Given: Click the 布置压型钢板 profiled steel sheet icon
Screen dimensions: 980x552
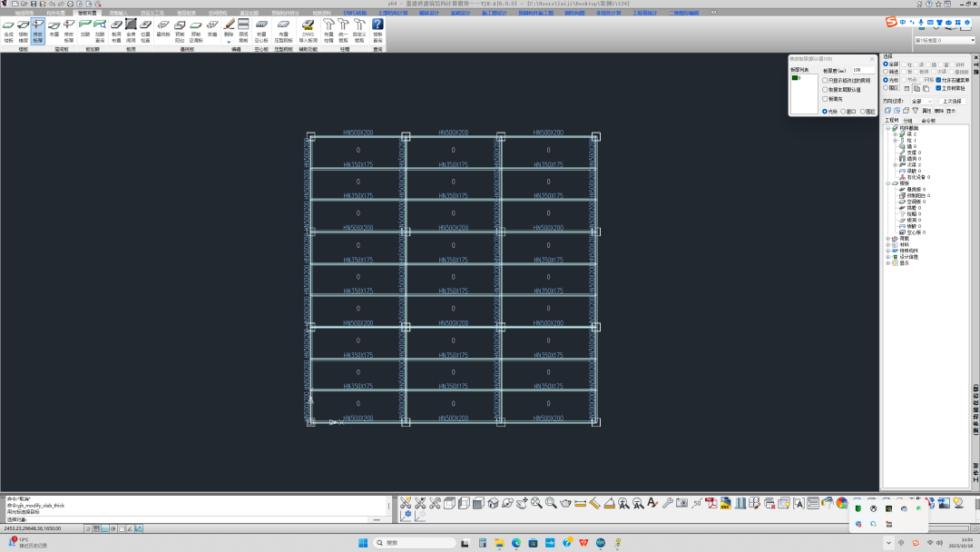Looking at the screenshot, I should 283,31.
